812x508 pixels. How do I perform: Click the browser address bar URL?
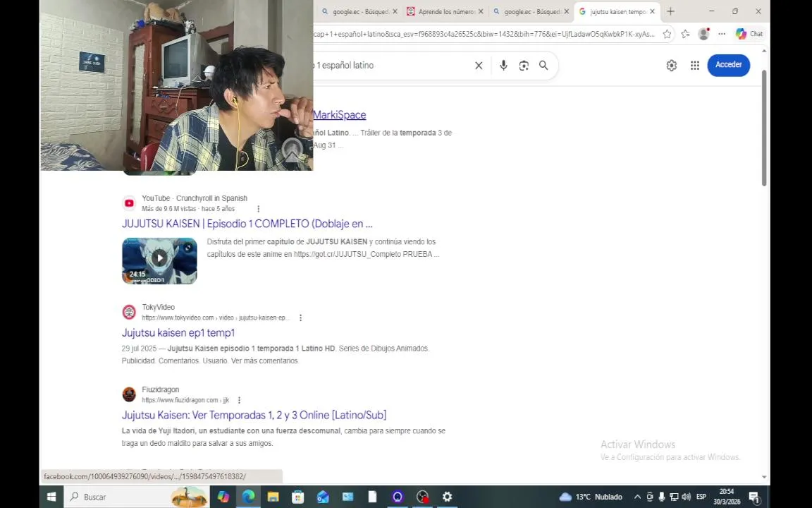click(x=484, y=34)
